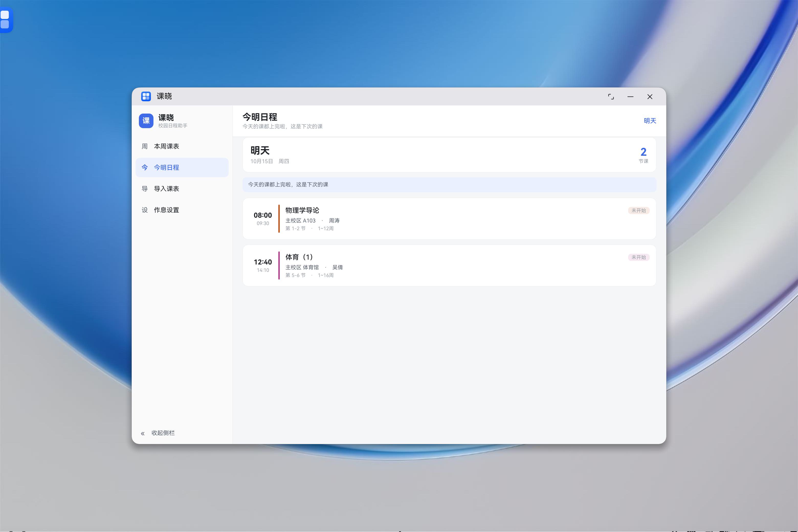Click the 主校区 体育馆 location text
Screen dimensions: 798x532
coord(302,267)
